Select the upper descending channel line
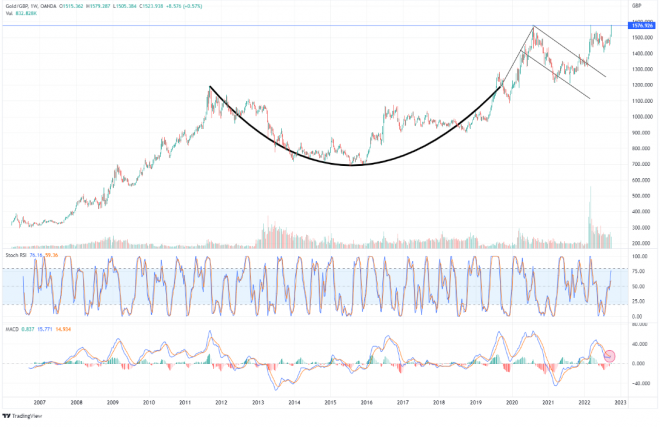The width and height of the screenshot is (660, 427). [x=570, y=52]
